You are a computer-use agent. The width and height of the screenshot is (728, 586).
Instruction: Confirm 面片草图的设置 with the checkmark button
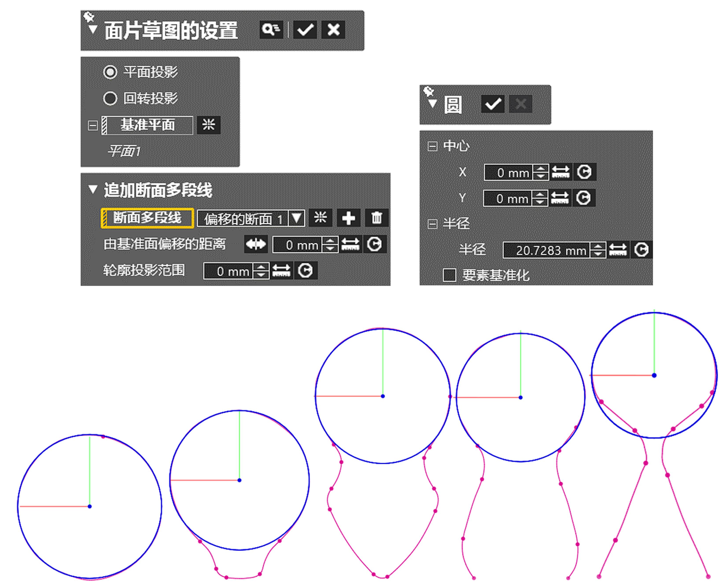305,30
